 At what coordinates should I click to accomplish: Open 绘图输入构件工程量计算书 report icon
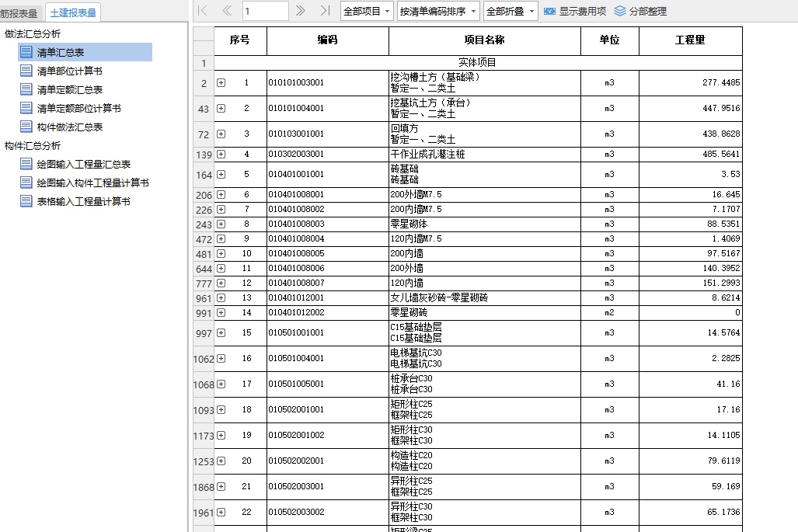[x=26, y=183]
